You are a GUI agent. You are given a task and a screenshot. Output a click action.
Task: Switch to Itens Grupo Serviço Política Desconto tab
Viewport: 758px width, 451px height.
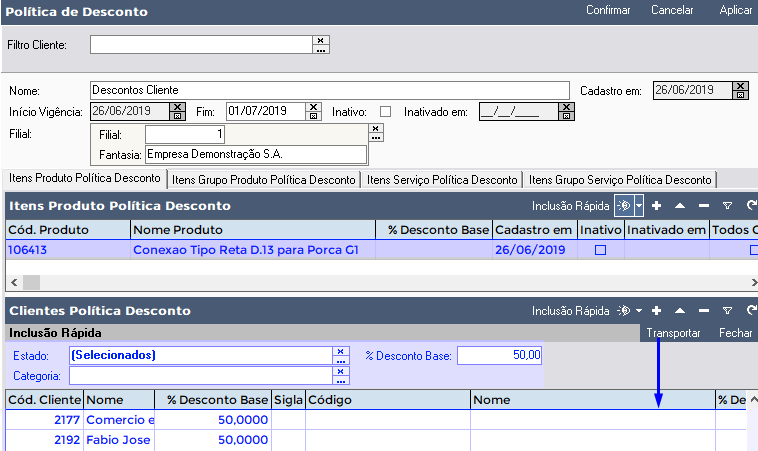(620, 180)
